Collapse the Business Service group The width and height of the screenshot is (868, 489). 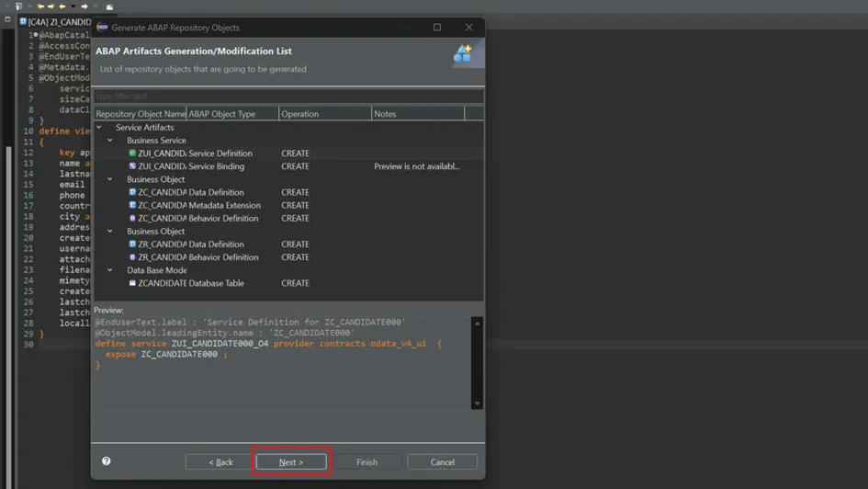pyautogui.click(x=110, y=141)
